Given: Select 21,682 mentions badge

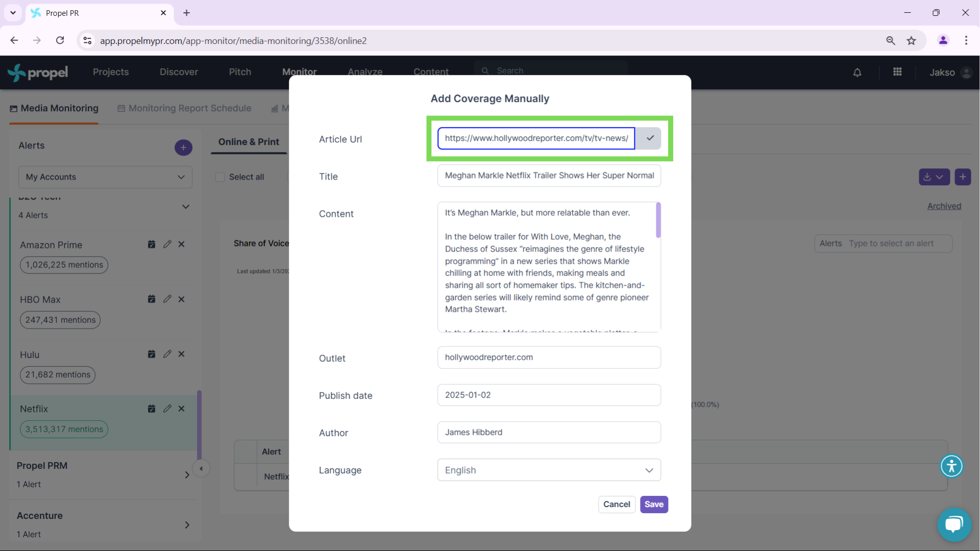Looking at the screenshot, I should (x=58, y=374).
